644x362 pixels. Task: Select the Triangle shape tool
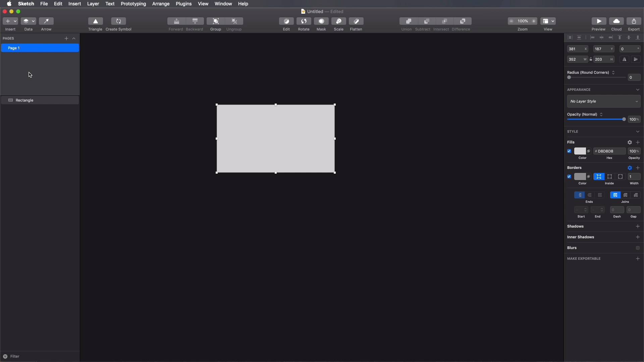pos(95,21)
